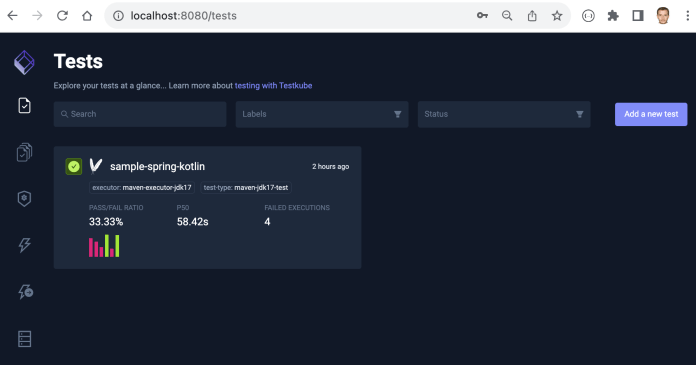Focus the Search tests input field
Viewport: 696px width, 365px height.
pos(140,114)
